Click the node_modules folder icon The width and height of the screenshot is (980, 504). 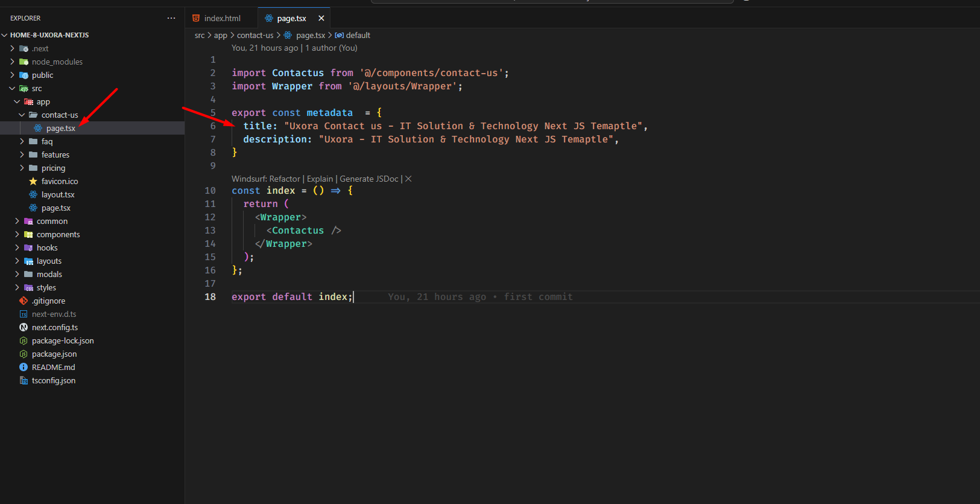[x=24, y=62]
